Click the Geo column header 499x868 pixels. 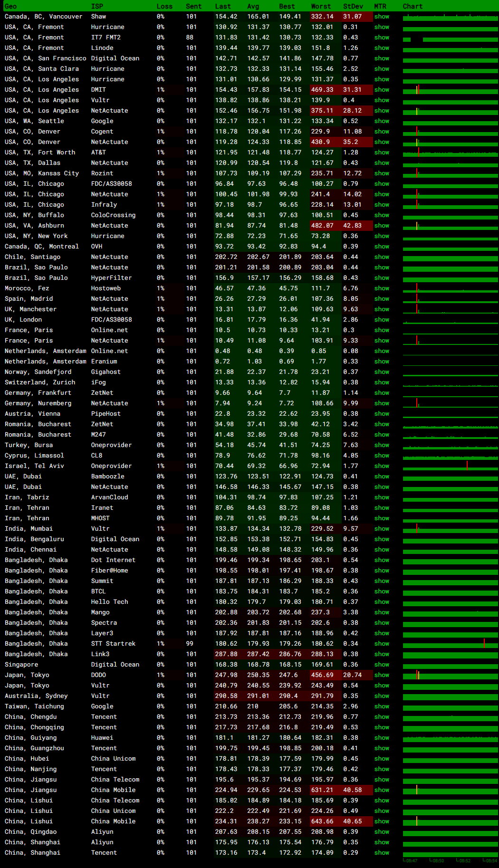10,6
